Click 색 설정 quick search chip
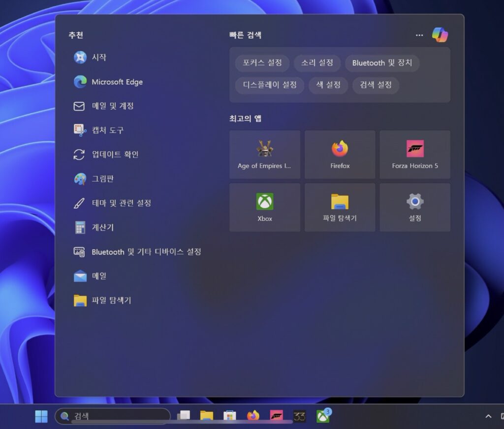 point(328,85)
